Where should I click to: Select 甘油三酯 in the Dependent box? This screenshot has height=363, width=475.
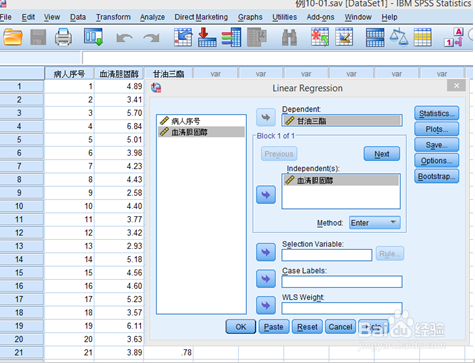(x=342, y=121)
